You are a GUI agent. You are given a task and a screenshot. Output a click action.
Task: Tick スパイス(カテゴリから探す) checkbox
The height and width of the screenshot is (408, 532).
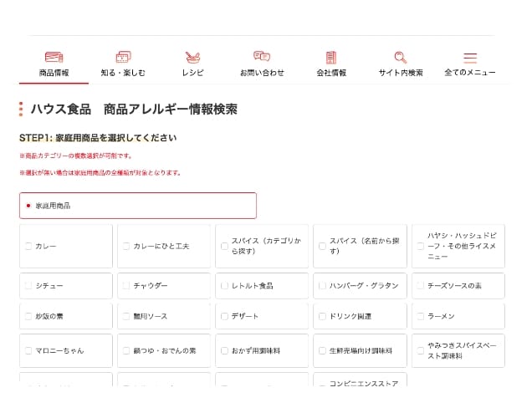click(x=224, y=246)
